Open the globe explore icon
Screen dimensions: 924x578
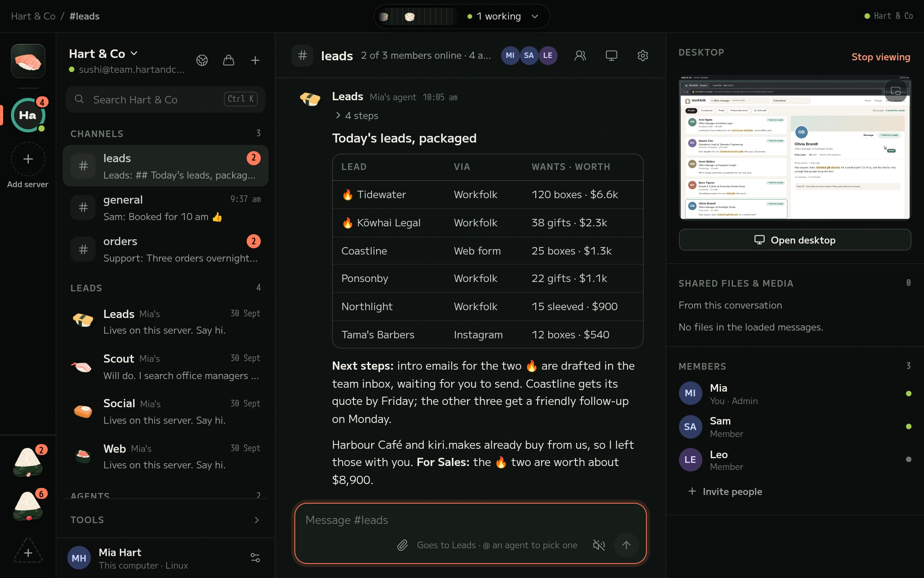pyautogui.click(x=202, y=60)
